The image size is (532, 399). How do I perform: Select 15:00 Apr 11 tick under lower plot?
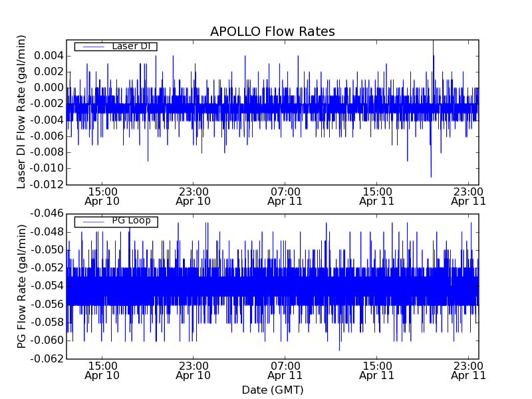coord(376,370)
